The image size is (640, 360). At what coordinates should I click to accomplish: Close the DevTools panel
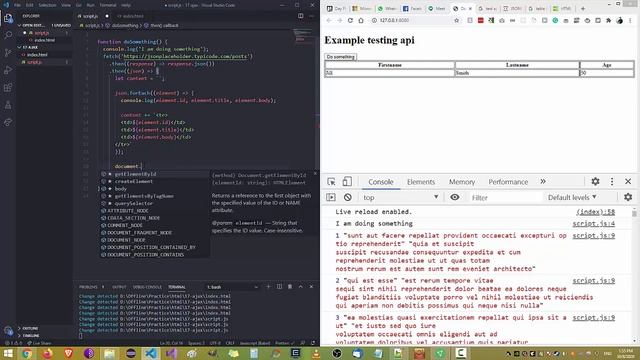pos(628,182)
